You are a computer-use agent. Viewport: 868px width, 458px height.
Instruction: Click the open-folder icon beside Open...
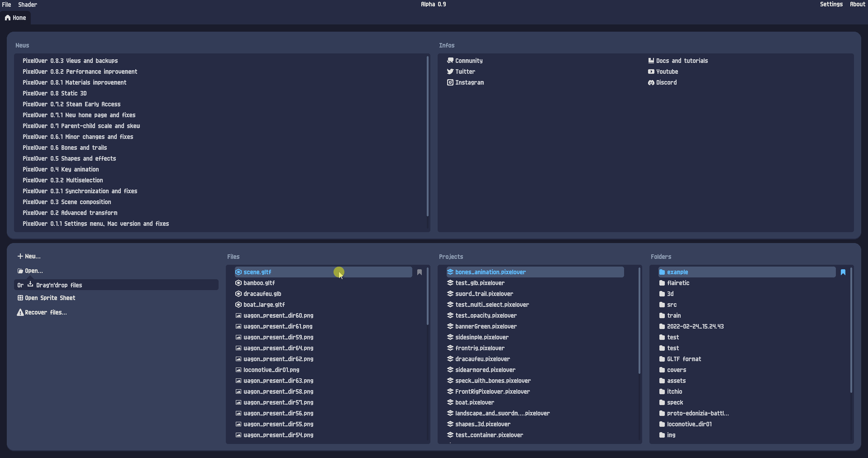pyautogui.click(x=20, y=271)
